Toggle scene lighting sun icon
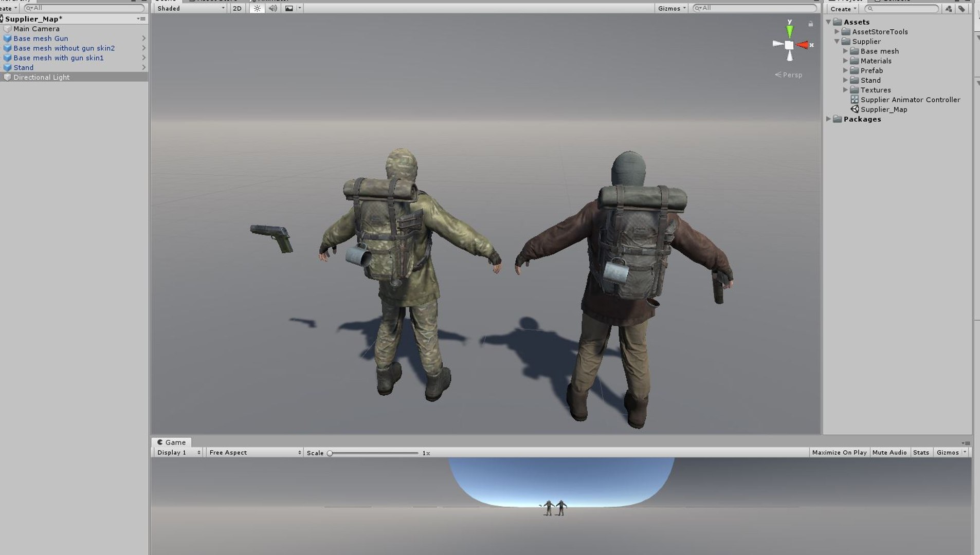The image size is (980, 555). (x=257, y=8)
